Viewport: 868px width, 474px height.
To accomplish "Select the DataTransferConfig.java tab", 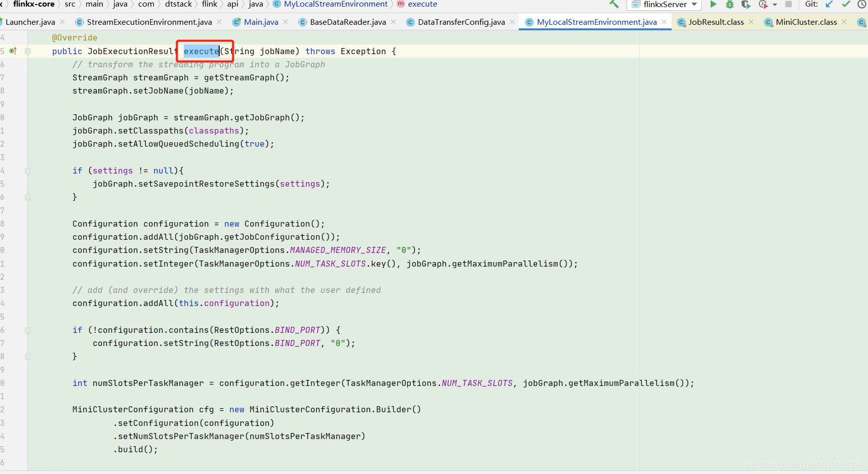I will pos(461,22).
